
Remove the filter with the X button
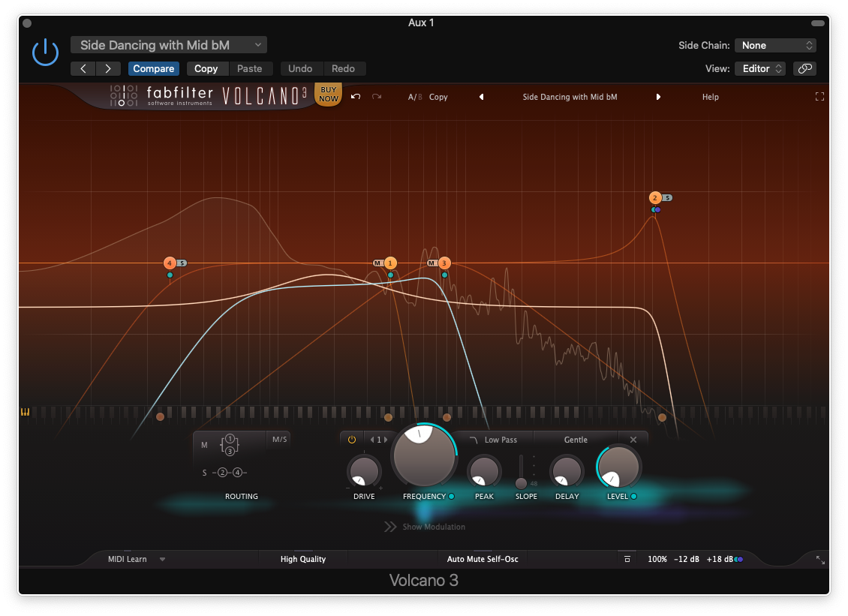(x=633, y=440)
